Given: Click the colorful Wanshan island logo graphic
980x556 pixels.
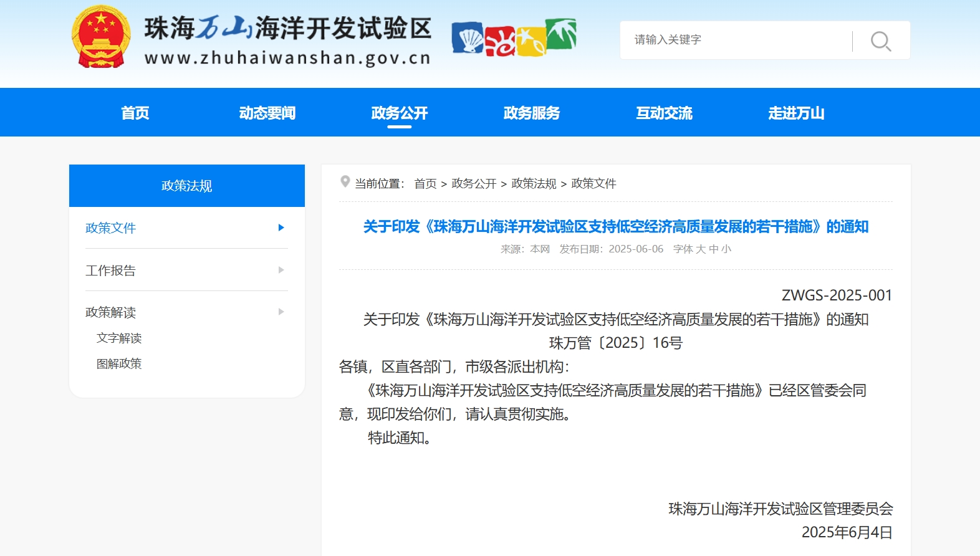Looking at the screenshot, I should [514, 38].
